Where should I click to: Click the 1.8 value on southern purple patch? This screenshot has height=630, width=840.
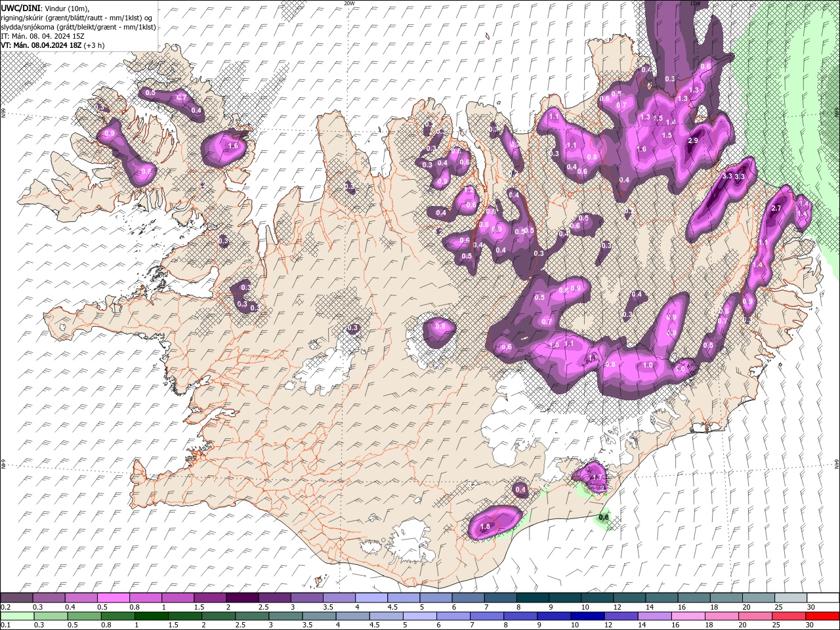[x=486, y=526]
